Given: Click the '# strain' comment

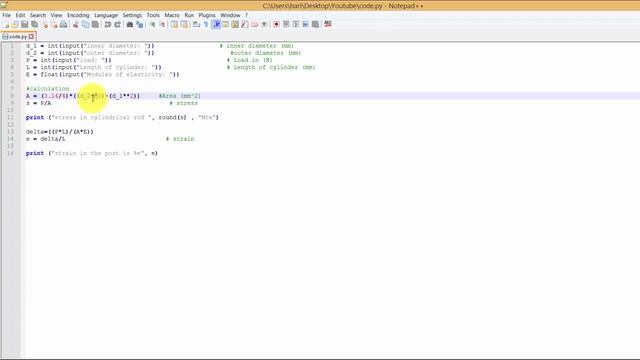Looking at the screenshot, I should [x=180, y=139].
